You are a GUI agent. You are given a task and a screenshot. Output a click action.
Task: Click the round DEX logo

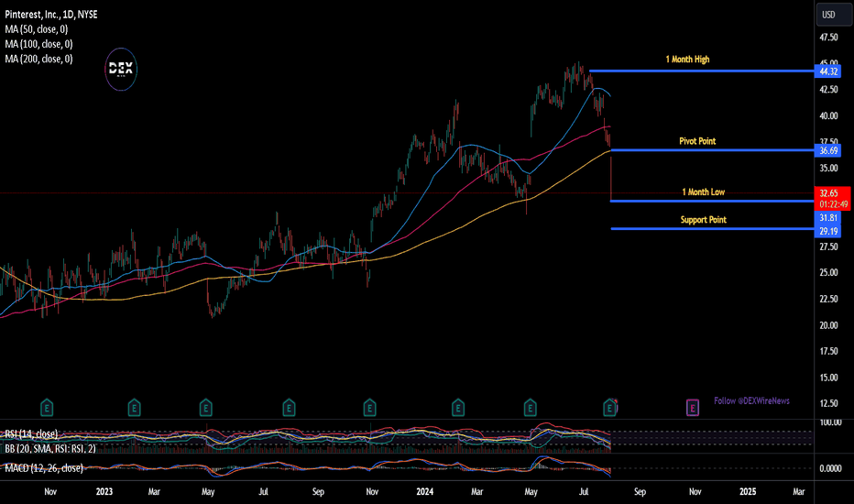pyautogui.click(x=121, y=70)
